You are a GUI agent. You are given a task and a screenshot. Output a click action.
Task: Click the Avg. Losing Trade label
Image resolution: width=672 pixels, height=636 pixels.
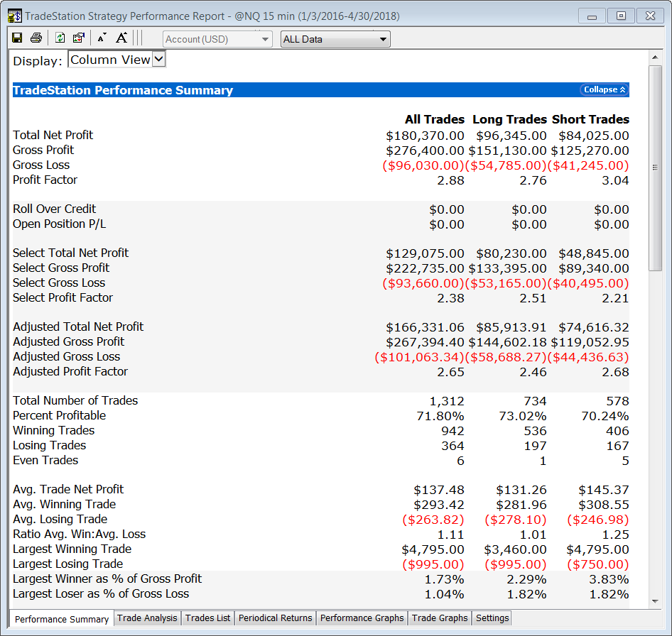[x=60, y=519]
